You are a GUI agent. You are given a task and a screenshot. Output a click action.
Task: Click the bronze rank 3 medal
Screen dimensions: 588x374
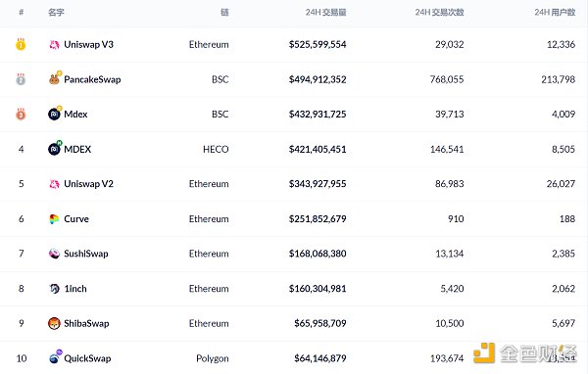21,114
